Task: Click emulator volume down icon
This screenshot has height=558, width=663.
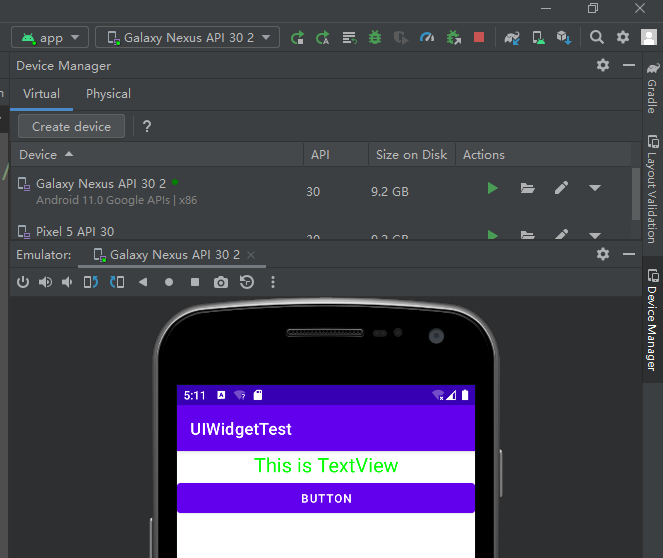Action: 67,282
